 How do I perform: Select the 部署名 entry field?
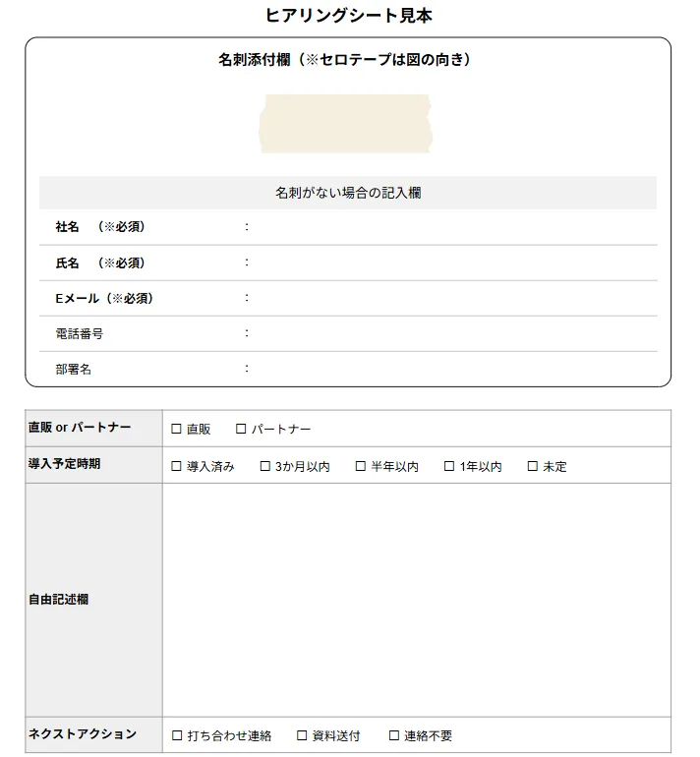click(452, 369)
